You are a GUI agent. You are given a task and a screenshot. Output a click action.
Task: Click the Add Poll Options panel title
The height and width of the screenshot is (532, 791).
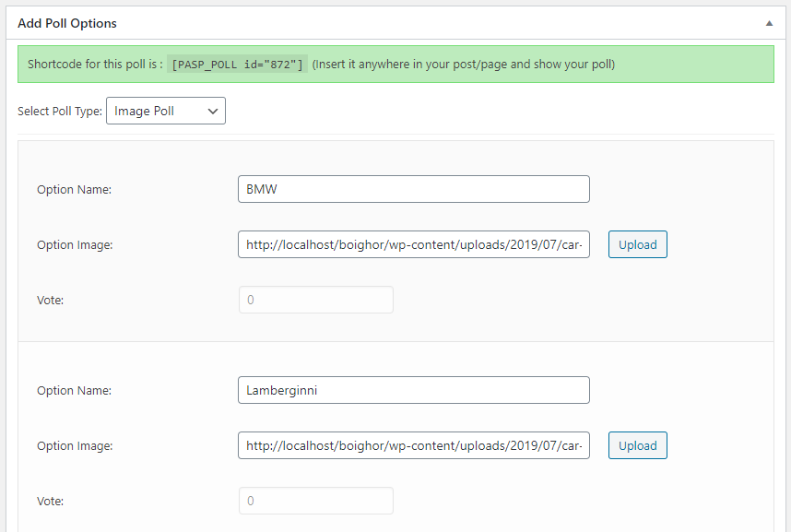67,23
